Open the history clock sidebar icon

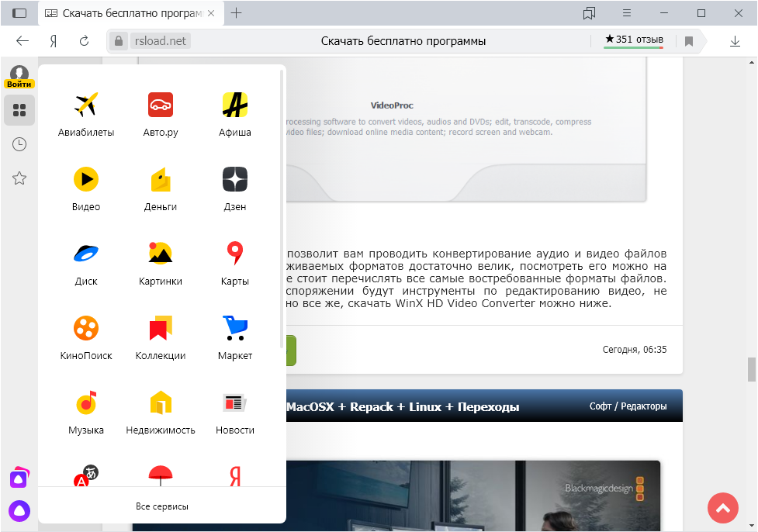pyautogui.click(x=19, y=144)
